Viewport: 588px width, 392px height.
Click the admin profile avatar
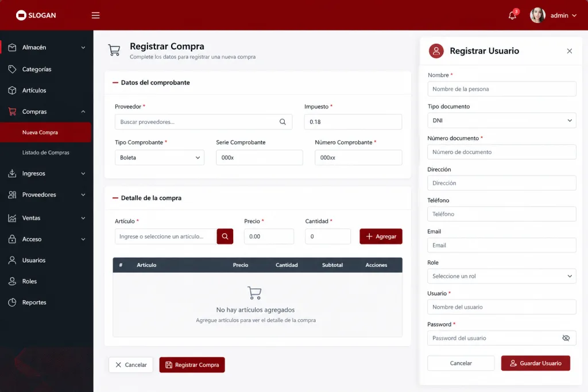pos(537,15)
